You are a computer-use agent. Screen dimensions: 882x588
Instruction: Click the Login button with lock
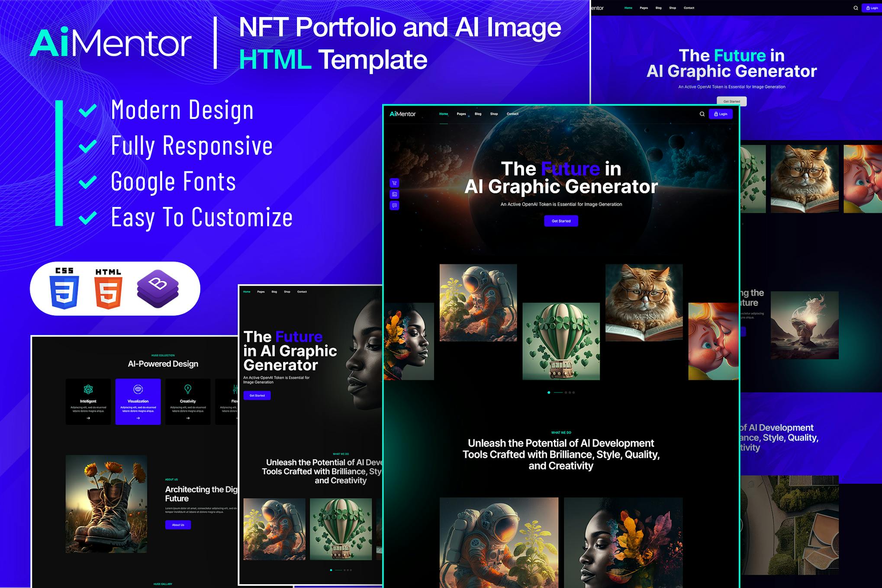(x=721, y=114)
